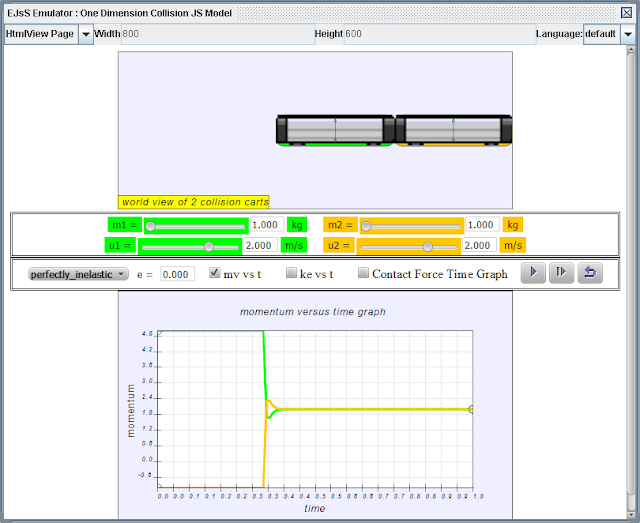Click the m2 mass slider handle

coord(366,226)
